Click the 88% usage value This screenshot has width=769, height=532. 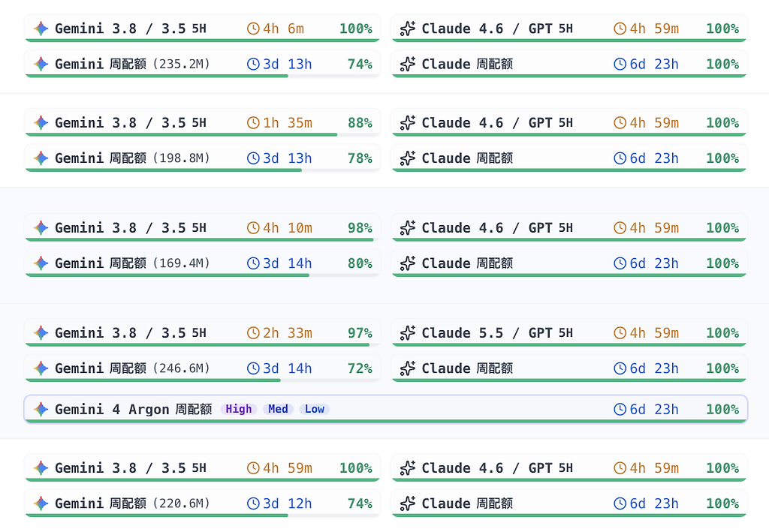pos(360,123)
